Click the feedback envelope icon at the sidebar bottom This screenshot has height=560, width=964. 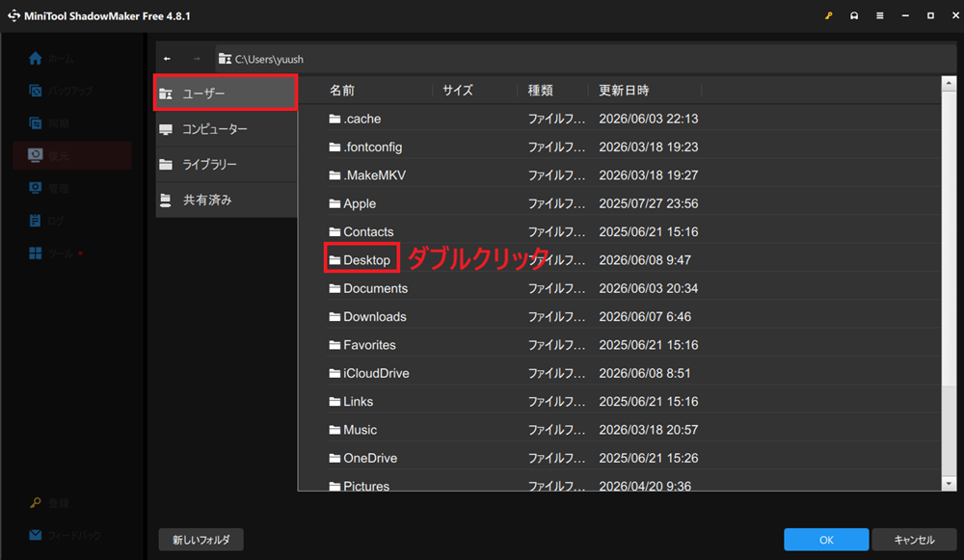point(36,535)
